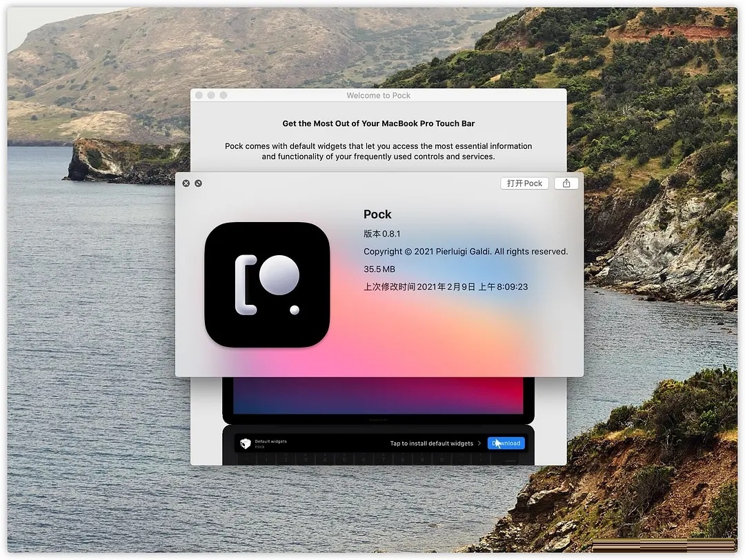Click the blue Download button
The image size is (745, 560).
tap(506, 443)
